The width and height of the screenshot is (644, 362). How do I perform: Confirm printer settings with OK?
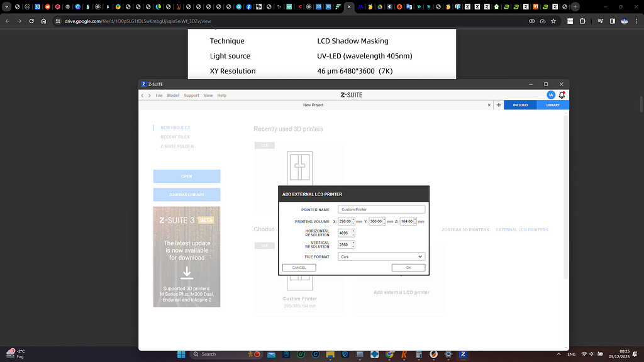coord(408,267)
